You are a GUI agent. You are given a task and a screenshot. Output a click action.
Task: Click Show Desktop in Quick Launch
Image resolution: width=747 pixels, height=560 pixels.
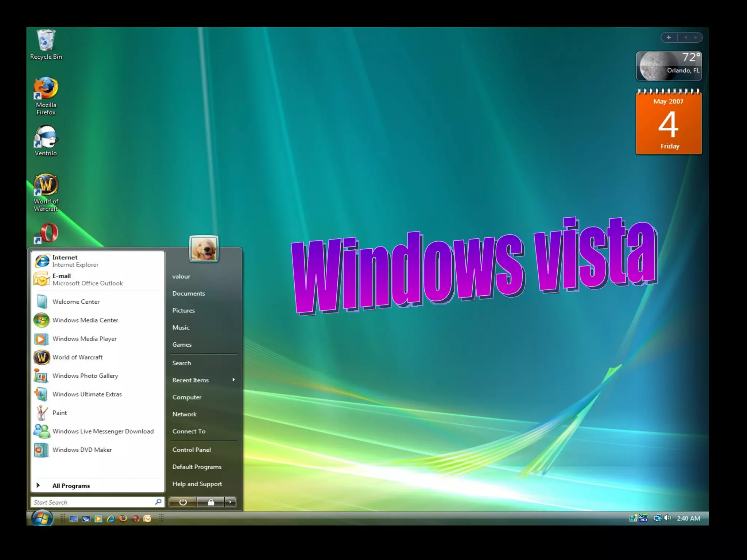pyautogui.click(x=74, y=518)
